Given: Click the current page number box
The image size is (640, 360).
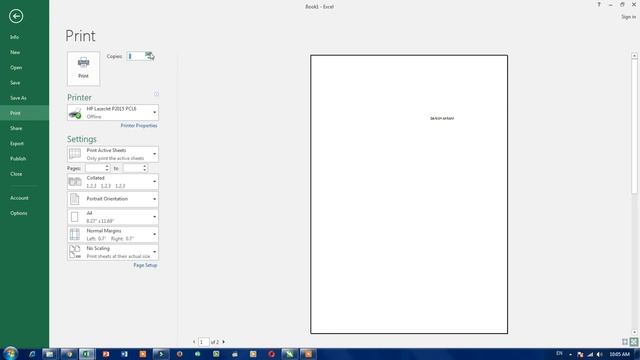Looking at the screenshot, I should pos(203,342).
